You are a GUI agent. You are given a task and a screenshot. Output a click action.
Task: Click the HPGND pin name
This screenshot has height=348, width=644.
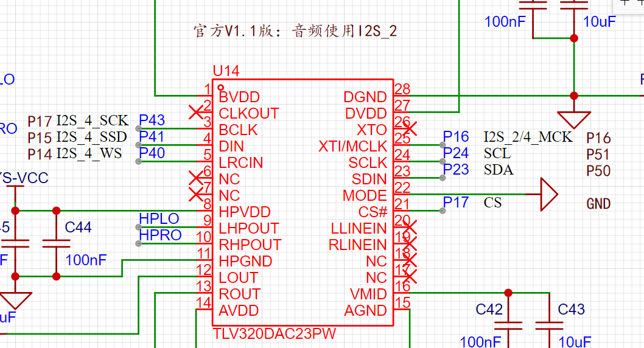[x=245, y=261]
